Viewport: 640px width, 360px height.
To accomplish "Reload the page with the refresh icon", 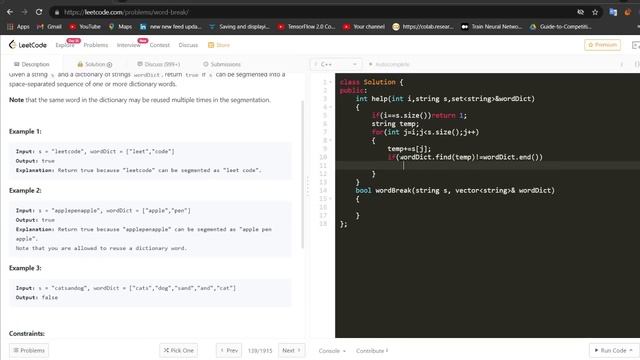I will click(x=39, y=12).
